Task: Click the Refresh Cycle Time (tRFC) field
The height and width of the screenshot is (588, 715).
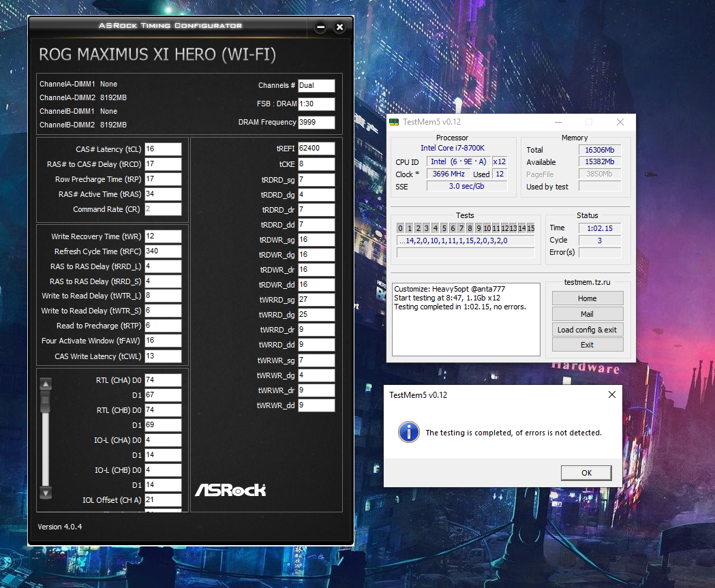Action: click(164, 251)
